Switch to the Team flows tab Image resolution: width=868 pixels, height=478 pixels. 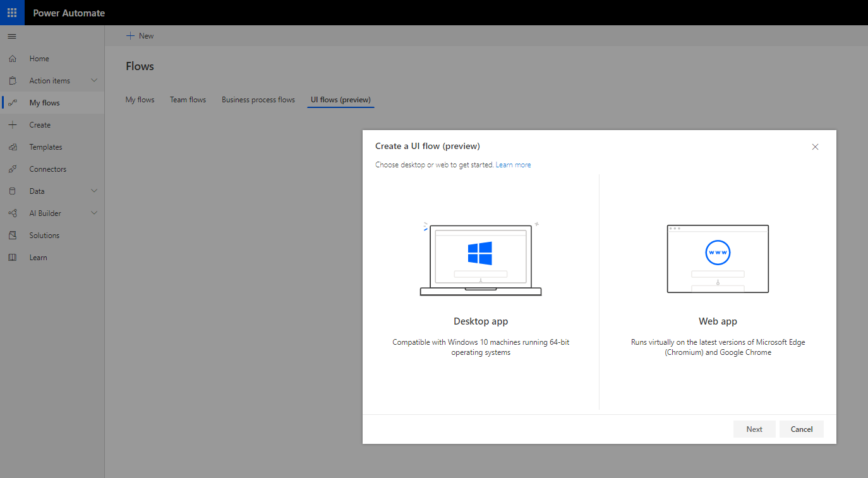[x=188, y=100]
